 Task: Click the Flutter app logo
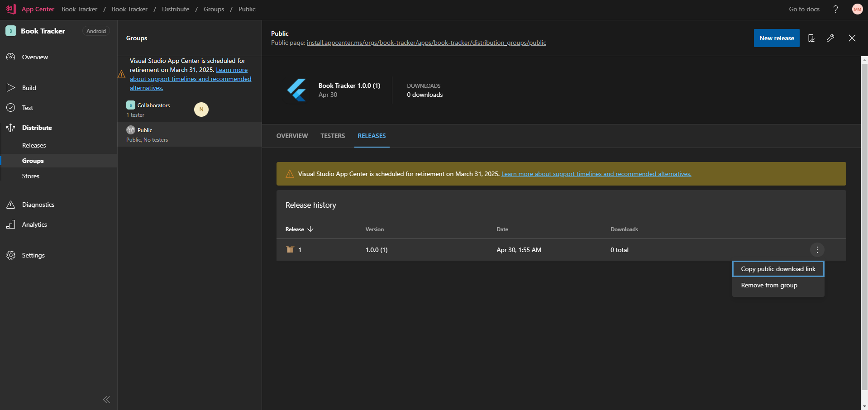[297, 90]
